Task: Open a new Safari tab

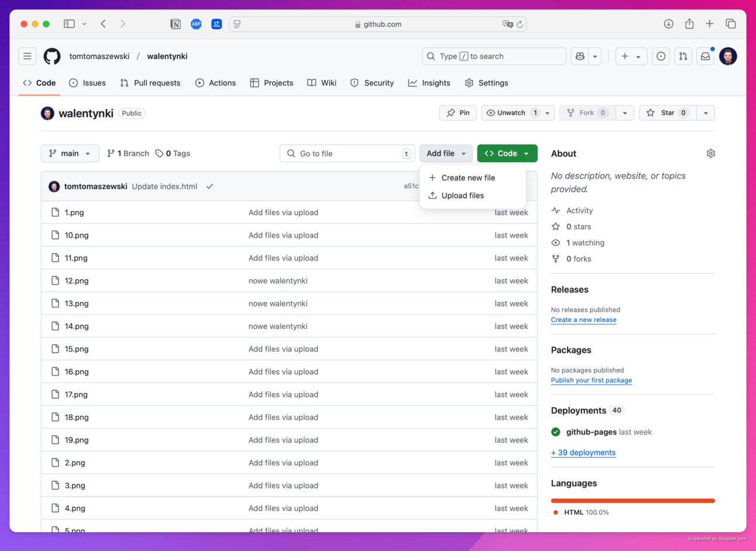Action: coord(709,24)
